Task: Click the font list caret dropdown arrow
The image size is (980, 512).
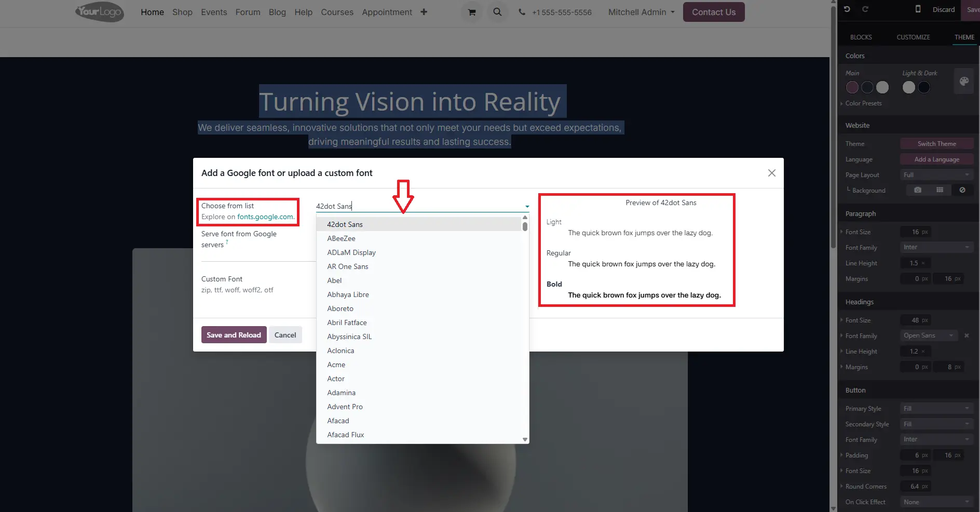Action: point(527,207)
